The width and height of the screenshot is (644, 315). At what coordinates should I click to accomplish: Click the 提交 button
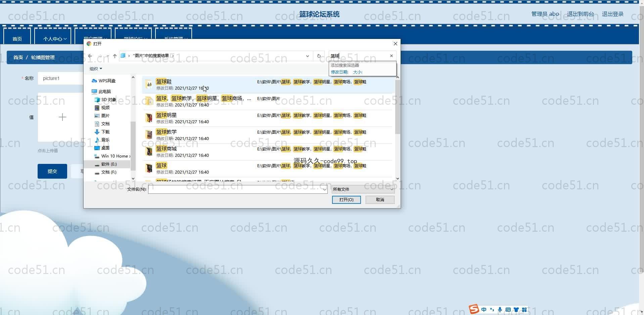pos(52,171)
